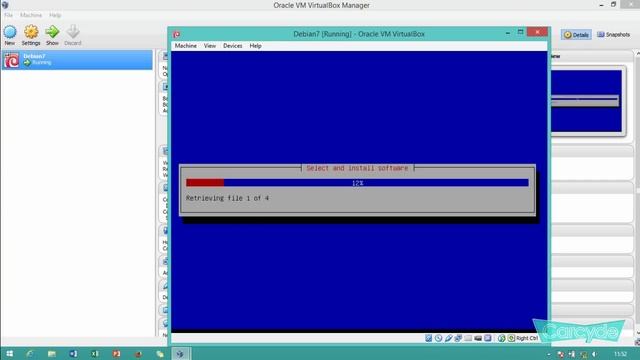Click the VirtualBox Manager title bar icon

coord(5,5)
